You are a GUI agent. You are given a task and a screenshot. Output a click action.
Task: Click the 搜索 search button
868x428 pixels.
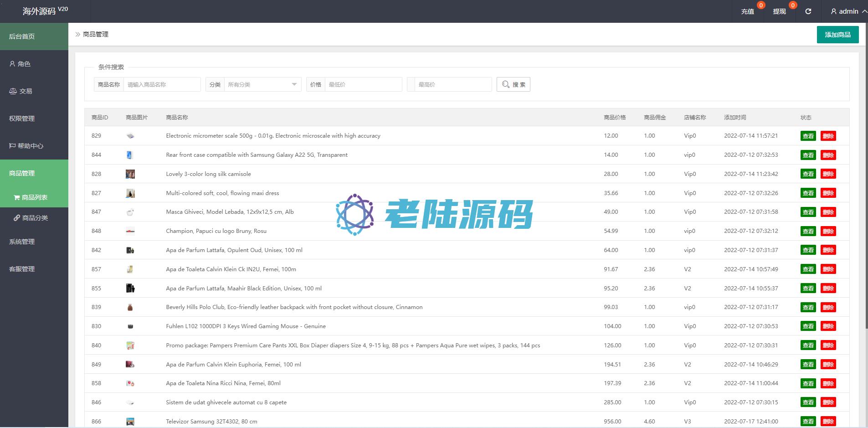[513, 84]
